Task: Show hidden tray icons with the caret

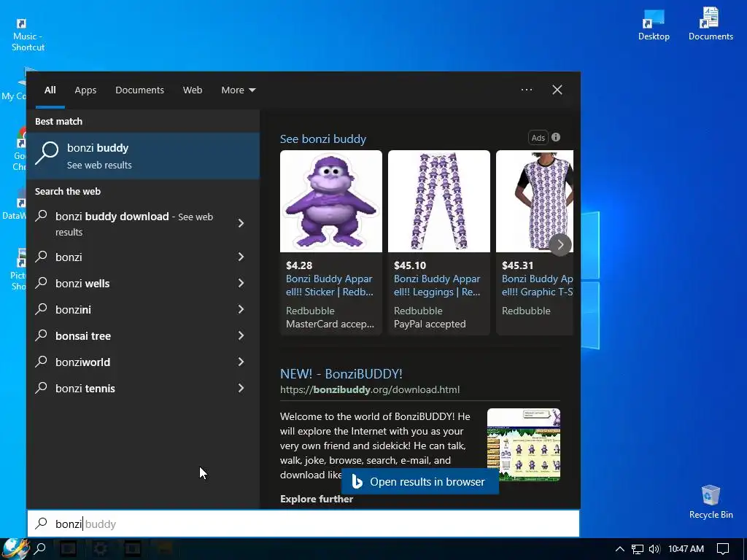Action: tap(619, 549)
